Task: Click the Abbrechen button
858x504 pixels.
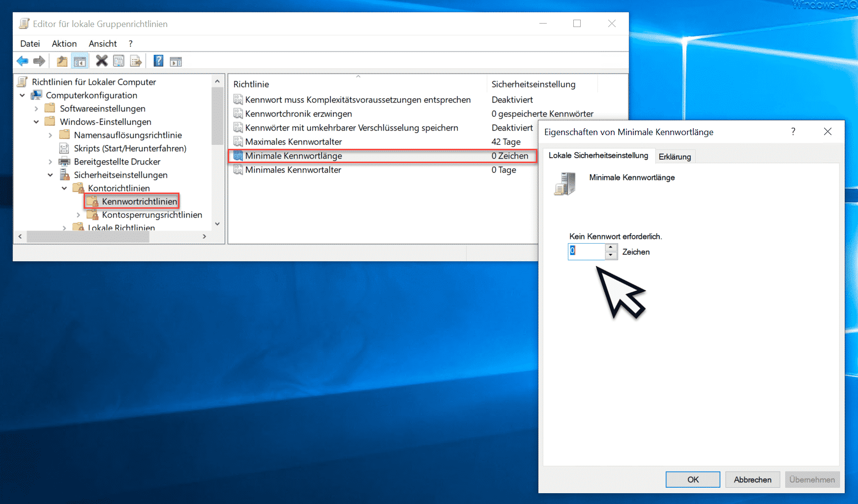Action: (x=752, y=479)
